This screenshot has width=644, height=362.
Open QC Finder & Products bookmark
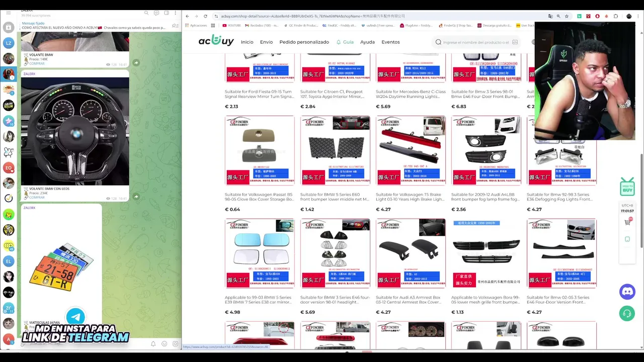(x=300, y=25)
